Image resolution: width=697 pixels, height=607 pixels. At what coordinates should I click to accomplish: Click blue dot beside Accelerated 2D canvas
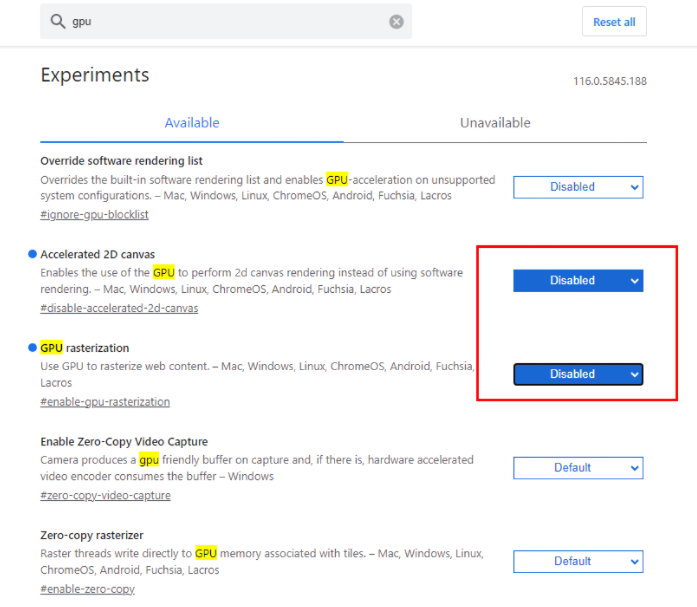pyautogui.click(x=32, y=254)
